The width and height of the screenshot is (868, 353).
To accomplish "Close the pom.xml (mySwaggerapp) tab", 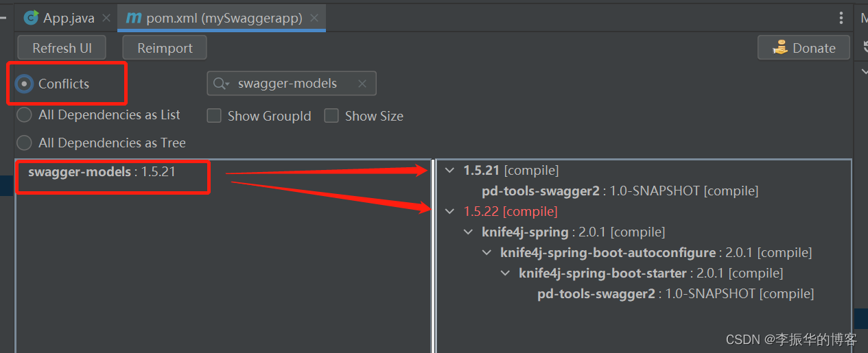I will (314, 19).
